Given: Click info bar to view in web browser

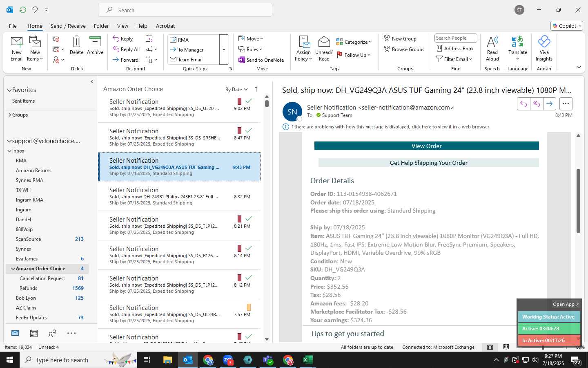Looking at the screenshot, I should (x=390, y=127).
